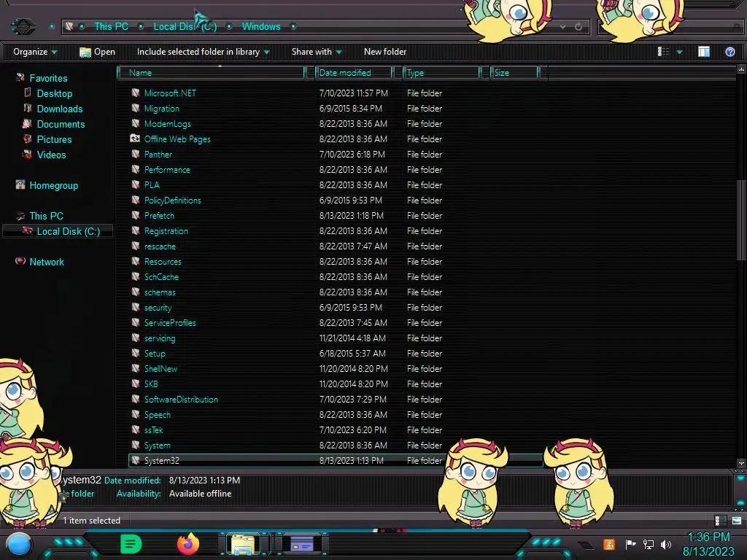Toggle the preview pane icon

(x=704, y=52)
